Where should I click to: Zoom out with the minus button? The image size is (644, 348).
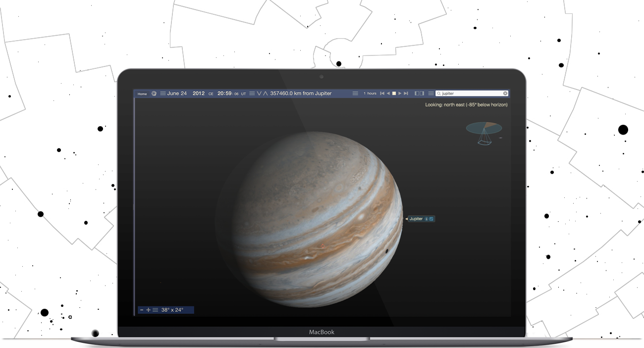coord(142,310)
